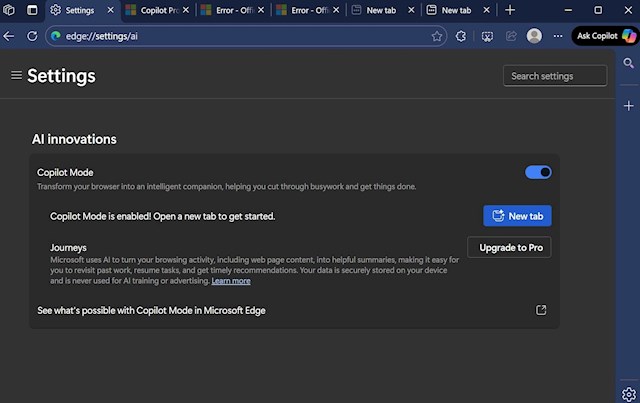Close the first New tab

tap(411, 10)
